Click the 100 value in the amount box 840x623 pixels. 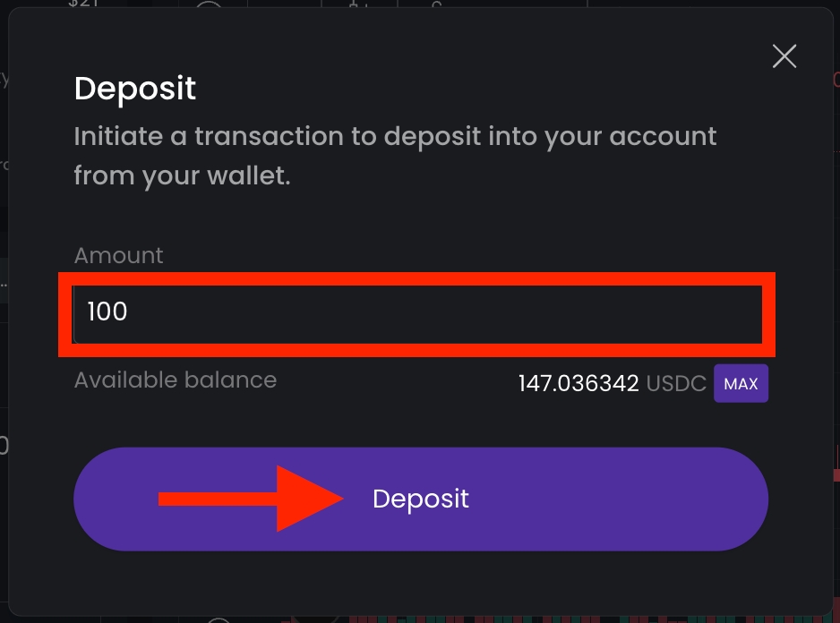click(107, 311)
